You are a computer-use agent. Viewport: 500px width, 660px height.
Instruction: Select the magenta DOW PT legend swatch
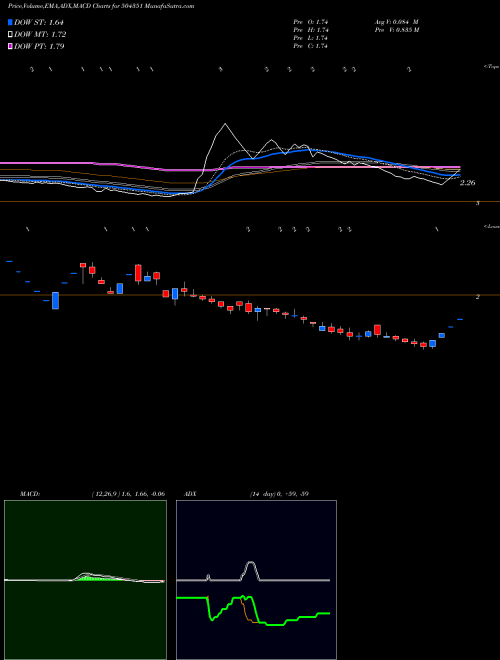(x=10, y=46)
